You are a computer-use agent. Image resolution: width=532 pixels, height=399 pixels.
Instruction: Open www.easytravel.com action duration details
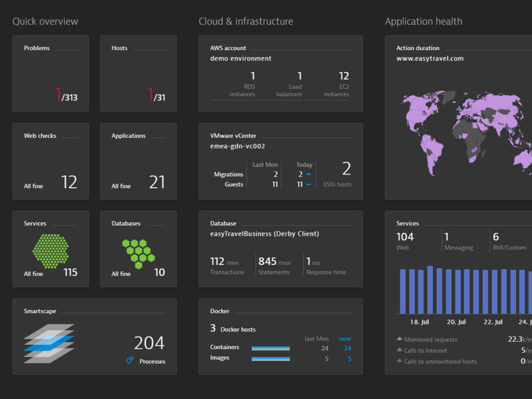[x=431, y=59]
